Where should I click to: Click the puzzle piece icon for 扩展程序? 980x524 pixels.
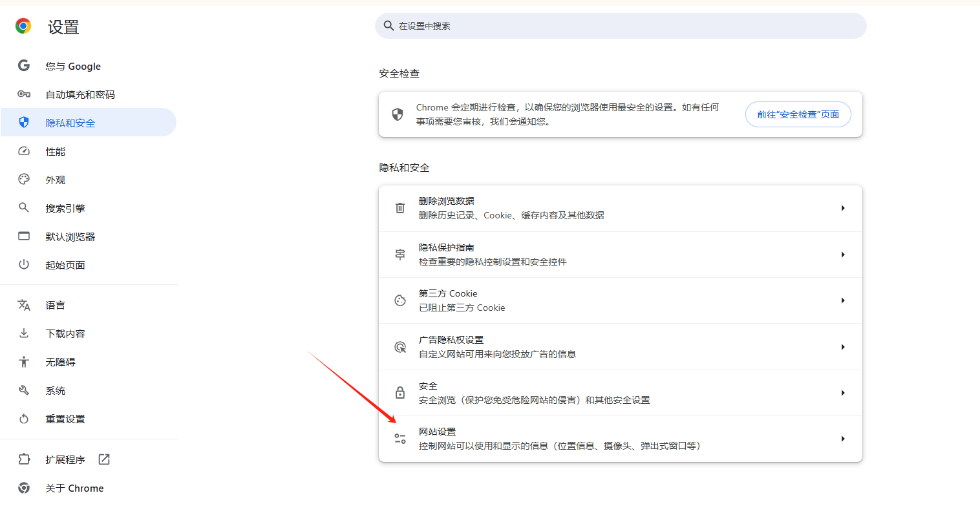[24, 459]
